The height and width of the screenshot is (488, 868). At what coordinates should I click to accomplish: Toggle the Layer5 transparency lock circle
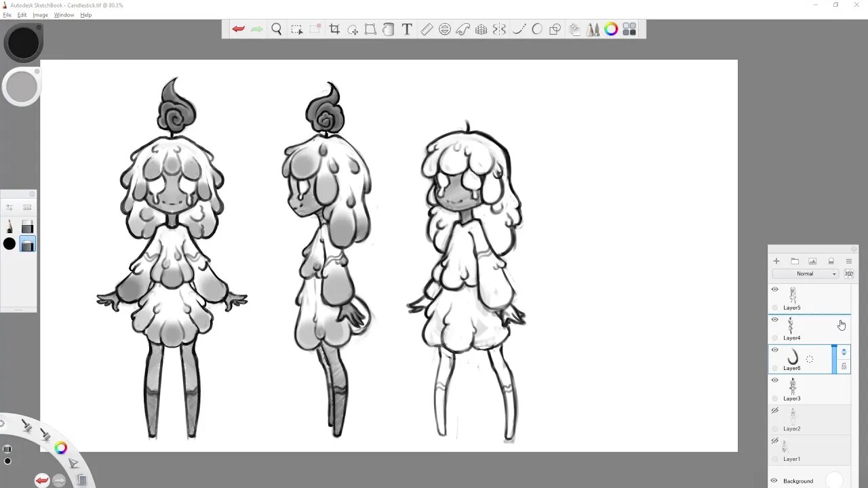click(775, 308)
